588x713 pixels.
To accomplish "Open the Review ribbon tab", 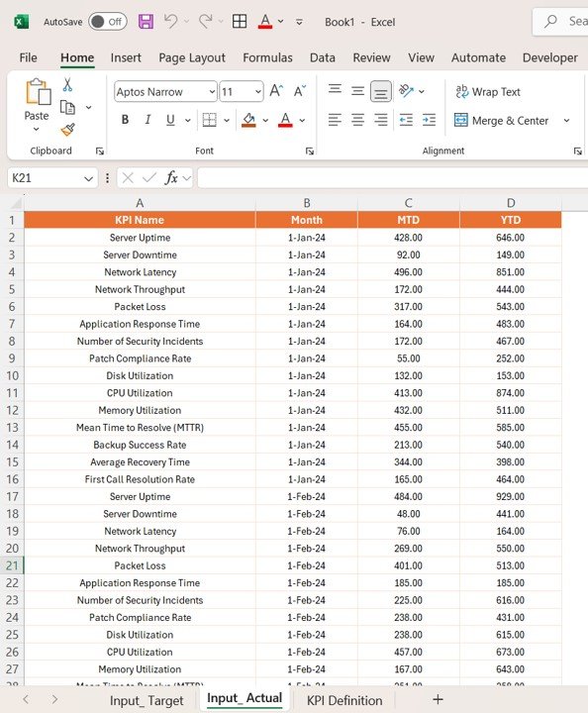I will [371, 57].
